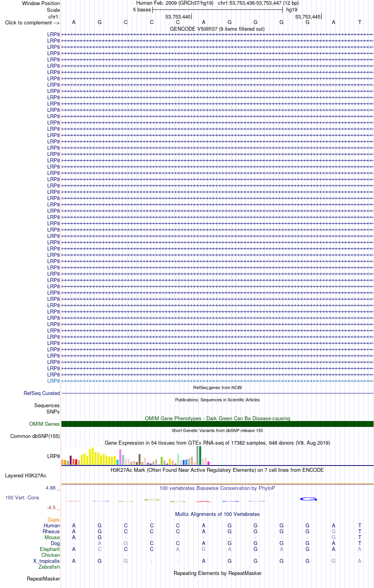Click the 'Sequences SNPs' track label
The width and height of the screenshot is (374, 588).
coord(47,408)
